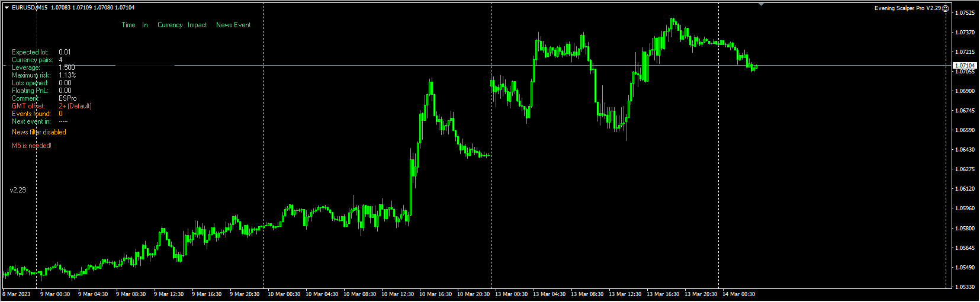This screenshot has width=980, height=302.
Task: Click the 13 Mar 12:30 time axis label
Action: coord(625,294)
